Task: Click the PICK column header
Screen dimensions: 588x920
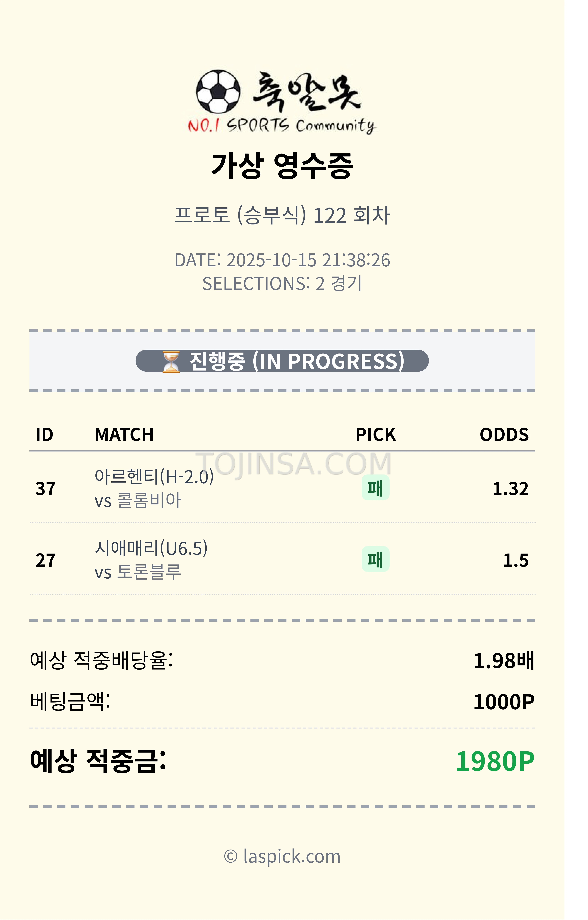Action: coord(375,434)
